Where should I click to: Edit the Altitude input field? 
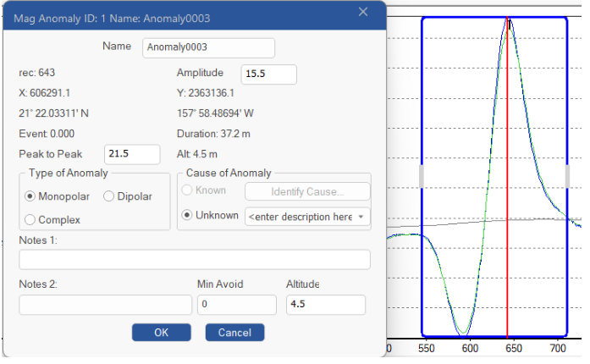point(326,305)
